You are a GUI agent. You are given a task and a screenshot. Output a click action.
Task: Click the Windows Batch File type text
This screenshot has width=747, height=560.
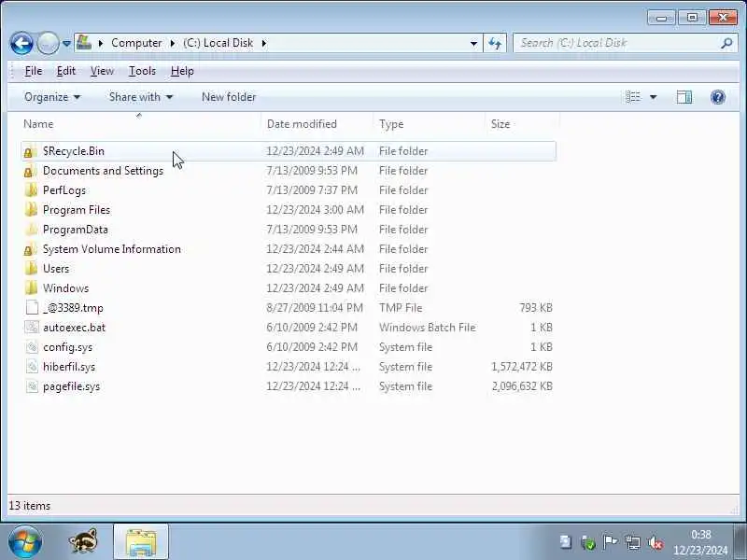(428, 328)
